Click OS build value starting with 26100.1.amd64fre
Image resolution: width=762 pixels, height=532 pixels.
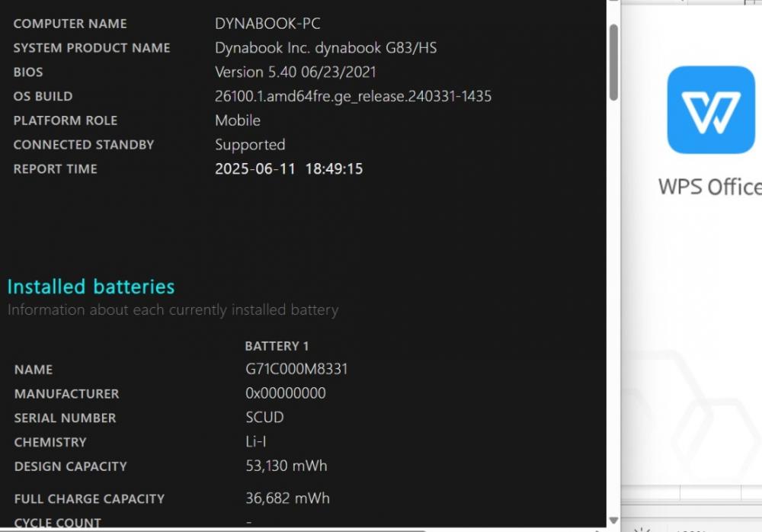[354, 96]
